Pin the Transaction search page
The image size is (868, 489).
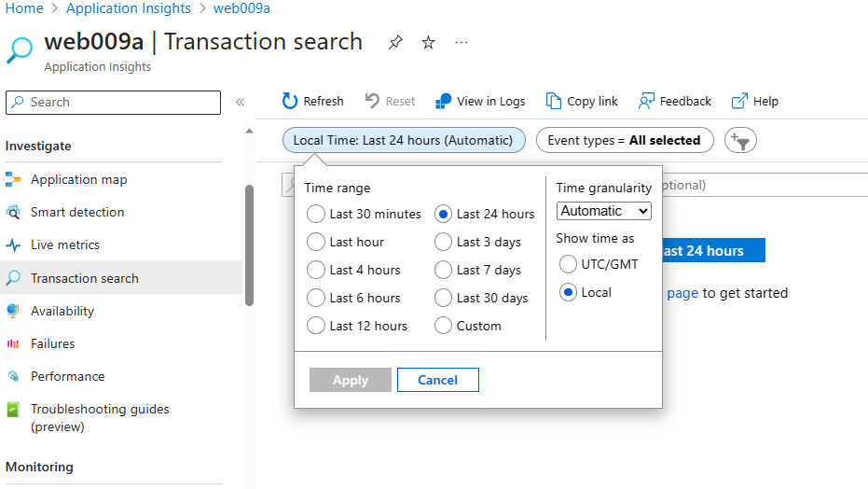click(x=395, y=43)
